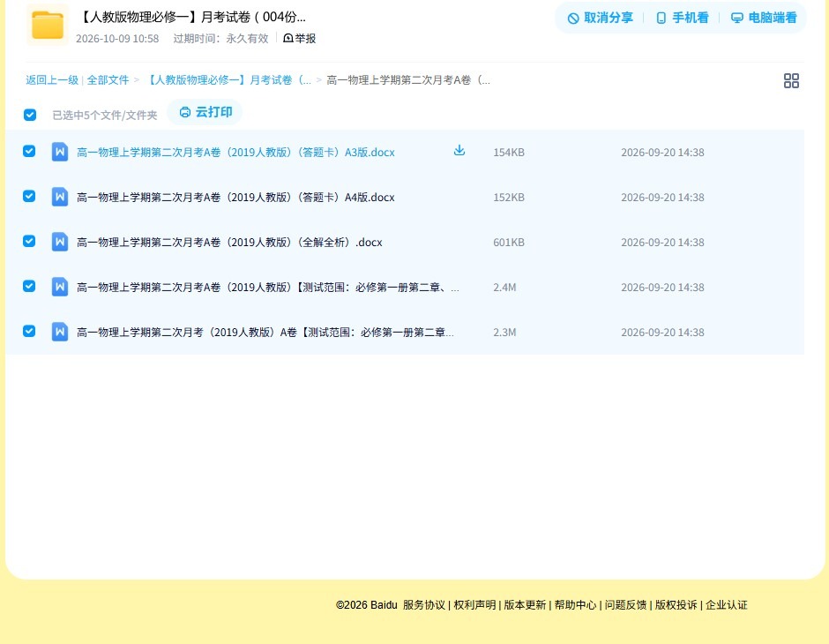Click the 云打印 button
This screenshot has height=644, width=829.
coord(205,112)
